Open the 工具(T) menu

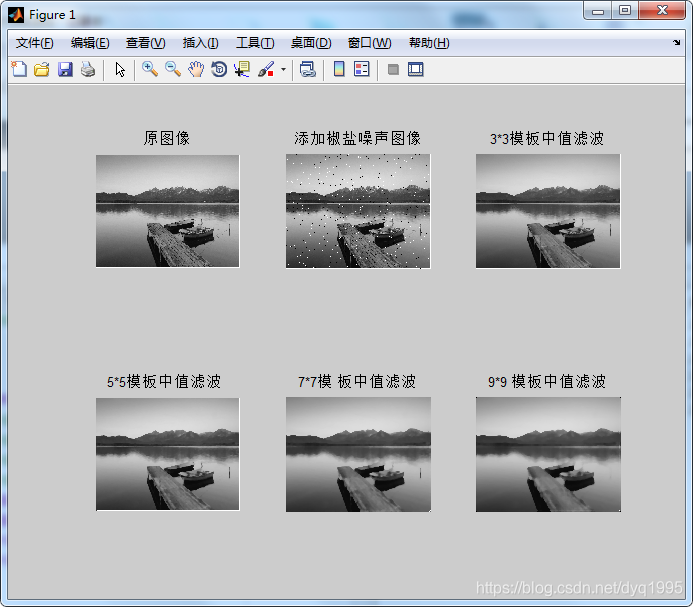[255, 43]
